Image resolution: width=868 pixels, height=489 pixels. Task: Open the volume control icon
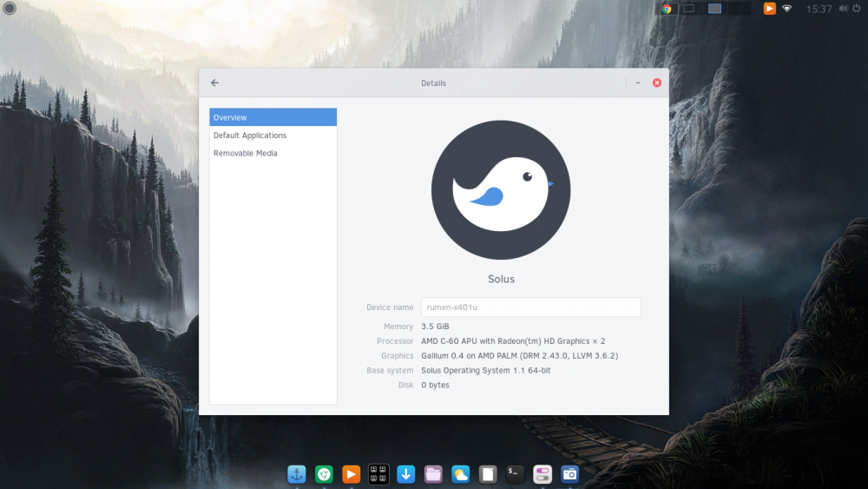[843, 9]
